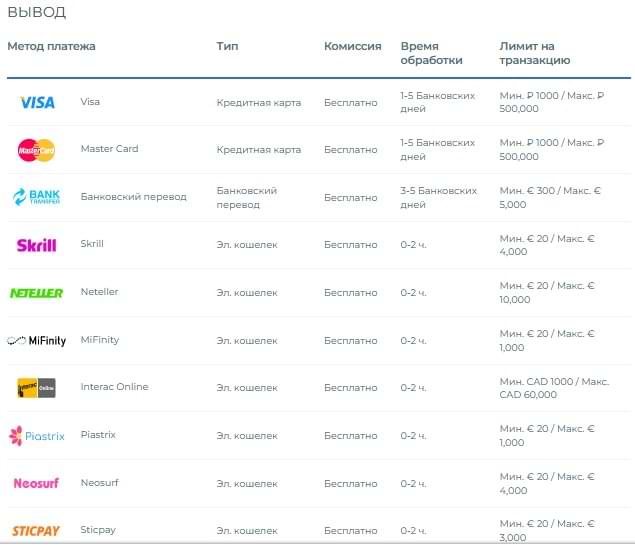
Task: Click 'Эл. кошелек' in the Interac Online row
Action: tap(247, 388)
